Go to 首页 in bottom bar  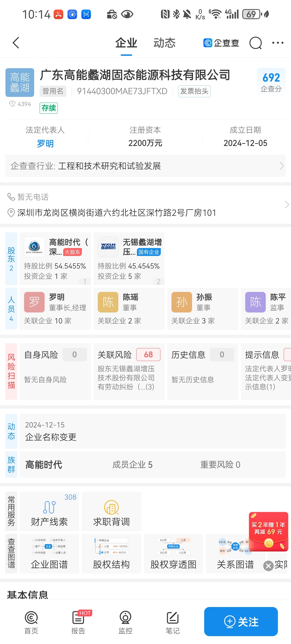(x=31, y=622)
